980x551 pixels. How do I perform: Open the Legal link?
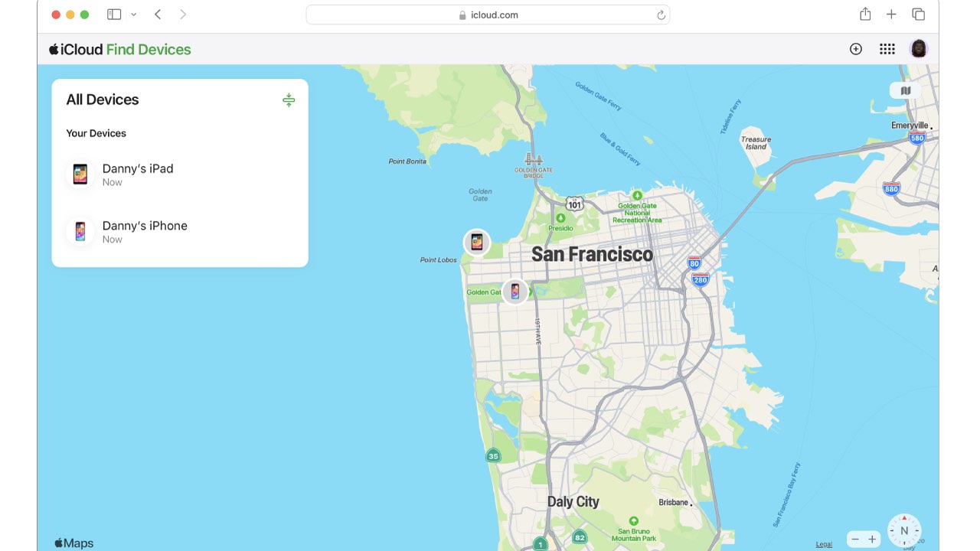824,544
